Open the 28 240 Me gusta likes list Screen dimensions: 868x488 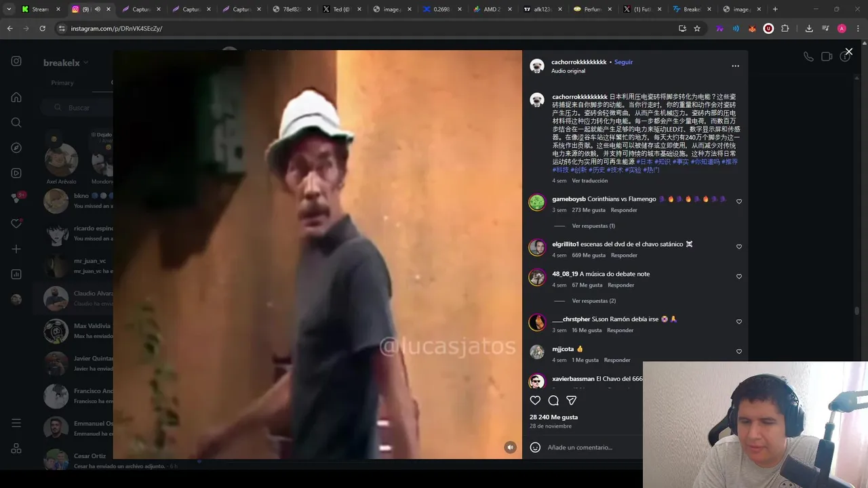point(553,418)
